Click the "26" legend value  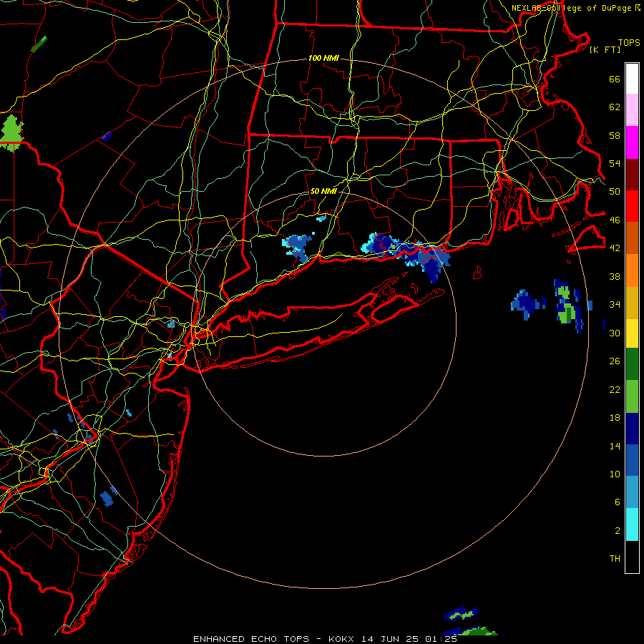pyautogui.click(x=615, y=361)
